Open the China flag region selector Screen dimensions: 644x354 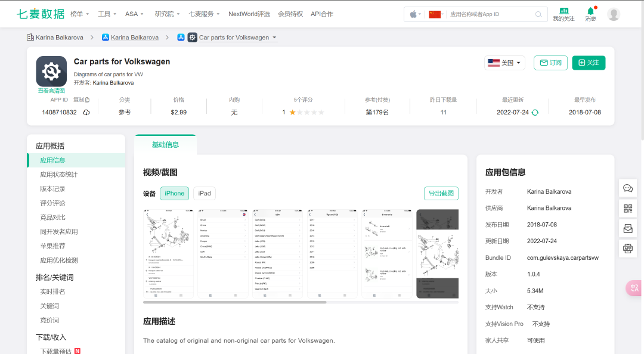pyautogui.click(x=435, y=14)
